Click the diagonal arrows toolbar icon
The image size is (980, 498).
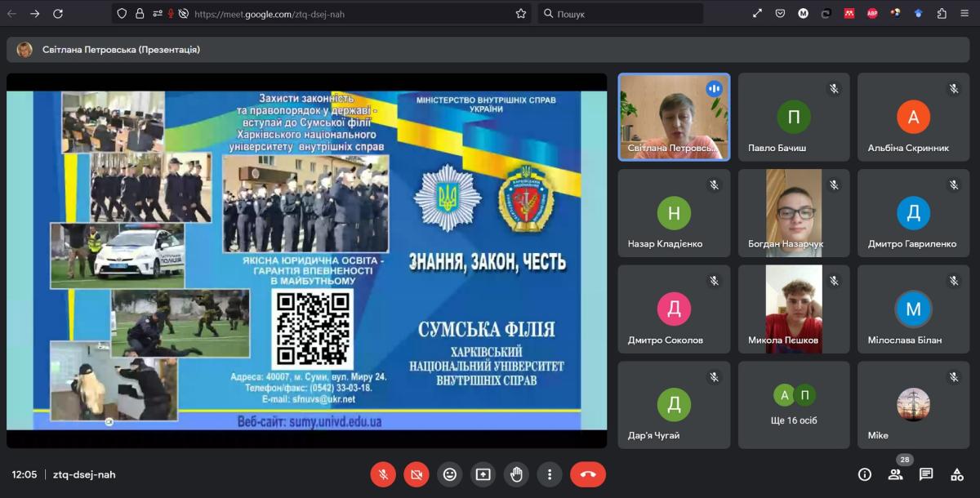(x=757, y=13)
